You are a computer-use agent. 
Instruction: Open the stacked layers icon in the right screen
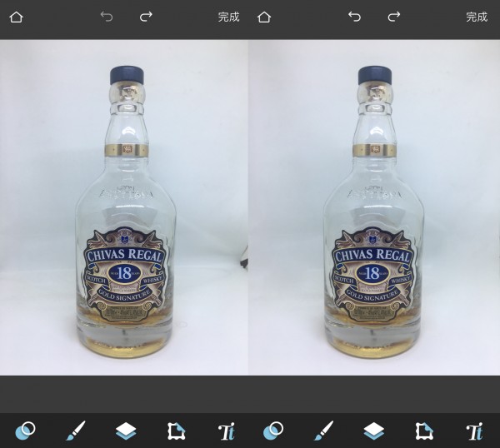(373, 431)
